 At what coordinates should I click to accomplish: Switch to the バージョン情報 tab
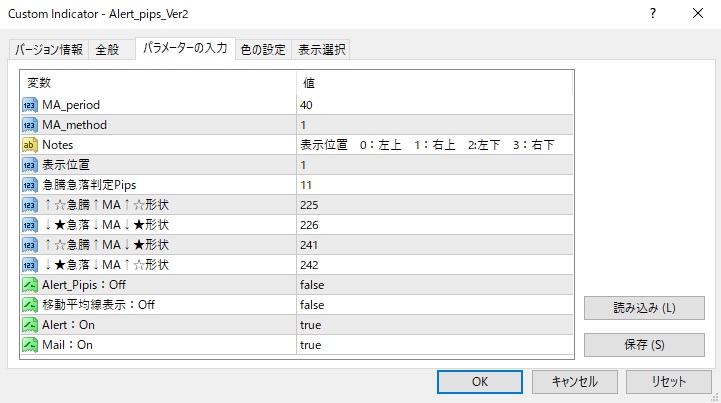point(48,50)
